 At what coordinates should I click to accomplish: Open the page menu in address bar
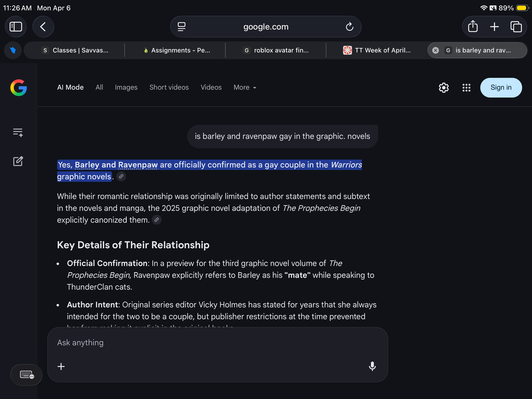181,27
